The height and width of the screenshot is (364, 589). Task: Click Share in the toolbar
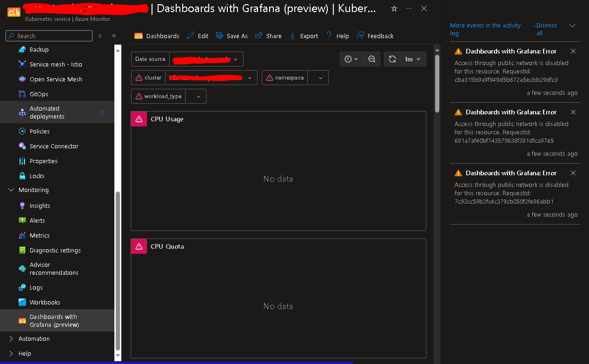[268, 36]
